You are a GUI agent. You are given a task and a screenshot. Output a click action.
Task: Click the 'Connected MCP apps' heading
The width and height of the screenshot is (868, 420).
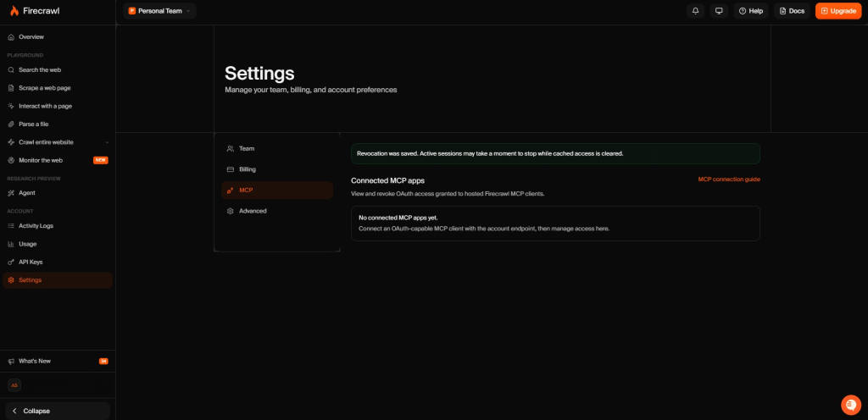[x=387, y=180]
